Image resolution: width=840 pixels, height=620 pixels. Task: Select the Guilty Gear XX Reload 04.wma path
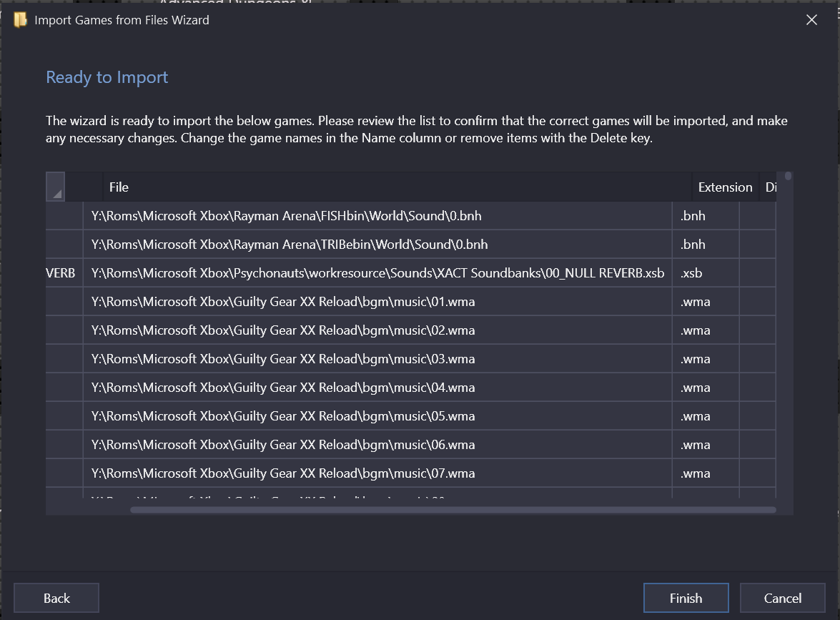[377, 388]
